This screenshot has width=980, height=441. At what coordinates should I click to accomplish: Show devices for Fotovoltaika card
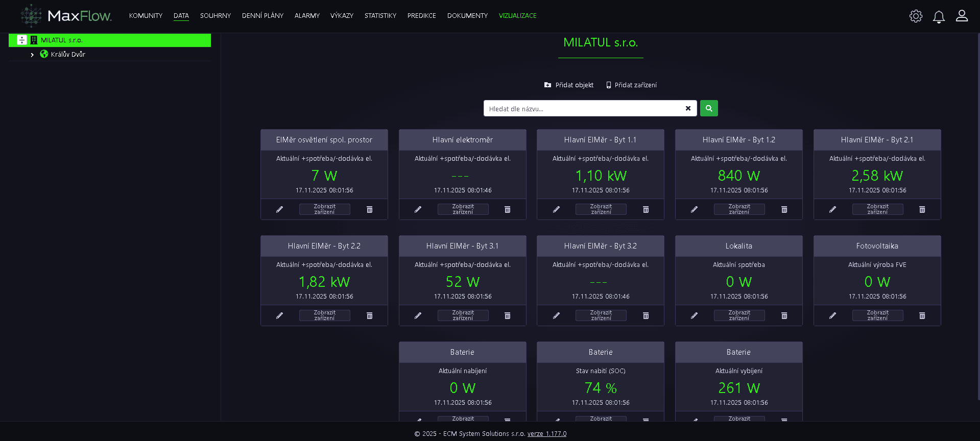(878, 315)
